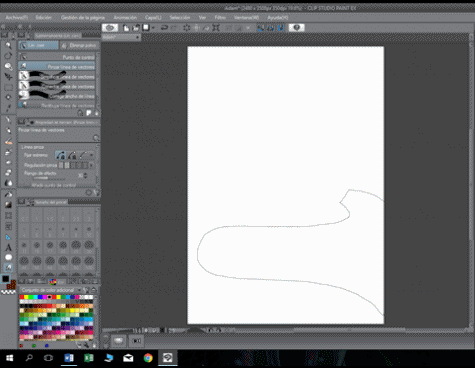Screen dimensions: 475x368
Task: Select the Fill bucket tool
Action: click(x=8, y=194)
